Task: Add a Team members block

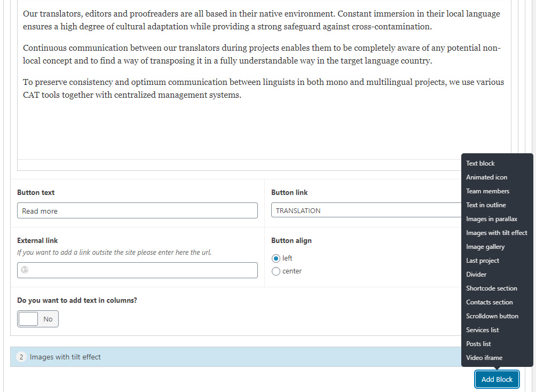Action: point(487,191)
